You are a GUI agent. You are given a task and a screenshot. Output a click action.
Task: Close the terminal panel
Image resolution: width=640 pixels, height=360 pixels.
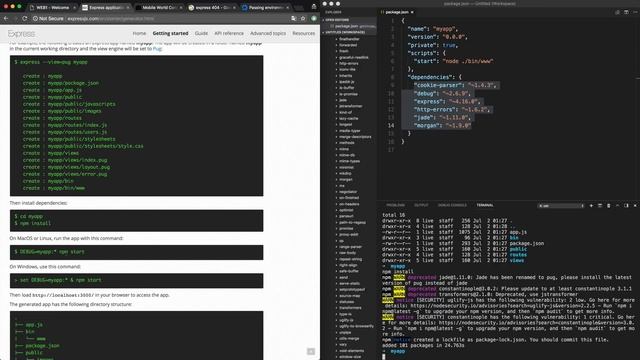635,206
